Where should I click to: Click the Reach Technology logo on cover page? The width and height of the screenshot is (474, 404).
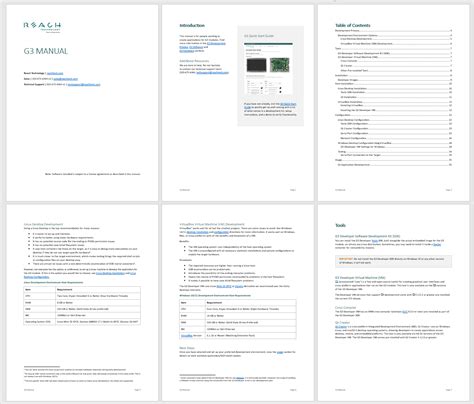coord(42,27)
